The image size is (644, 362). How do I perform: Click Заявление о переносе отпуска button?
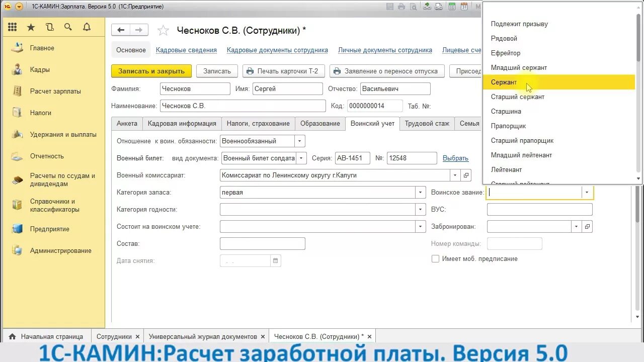tap(387, 71)
